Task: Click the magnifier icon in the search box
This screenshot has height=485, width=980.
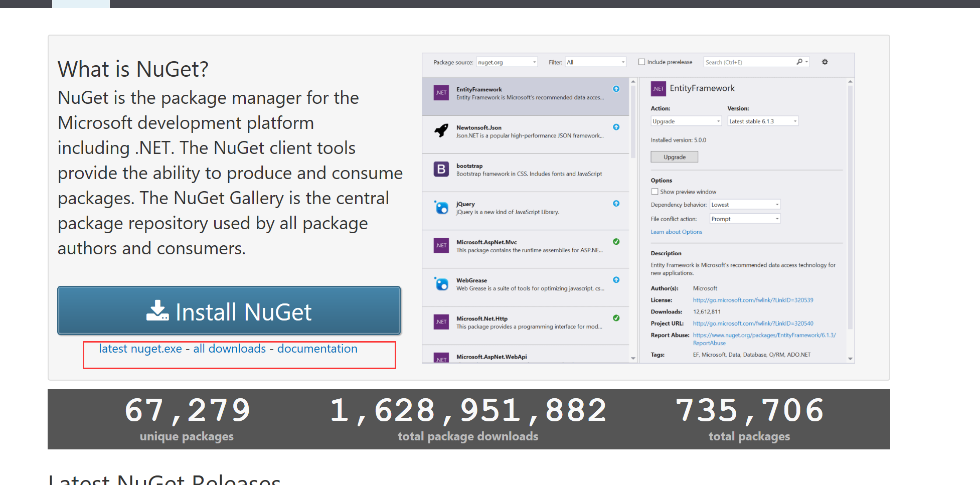Action: click(799, 62)
